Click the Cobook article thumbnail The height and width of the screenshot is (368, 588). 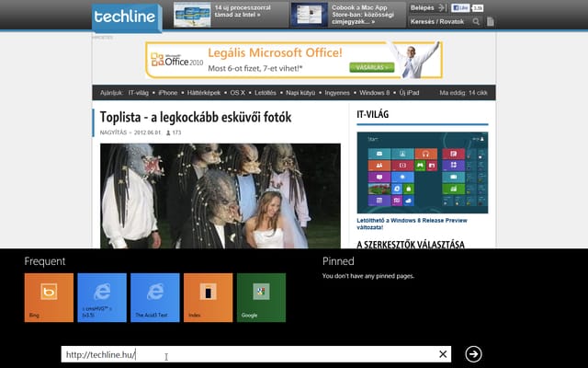(x=310, y=15)
